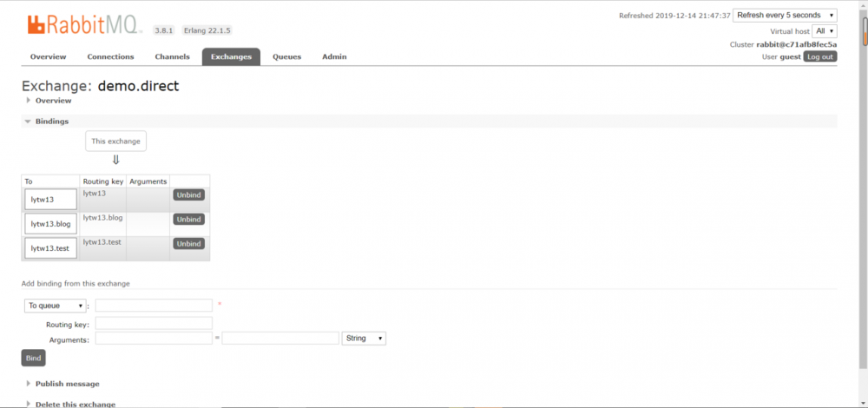Click the Bind button
Screen dimensions: 868x408
coord(33,359)
